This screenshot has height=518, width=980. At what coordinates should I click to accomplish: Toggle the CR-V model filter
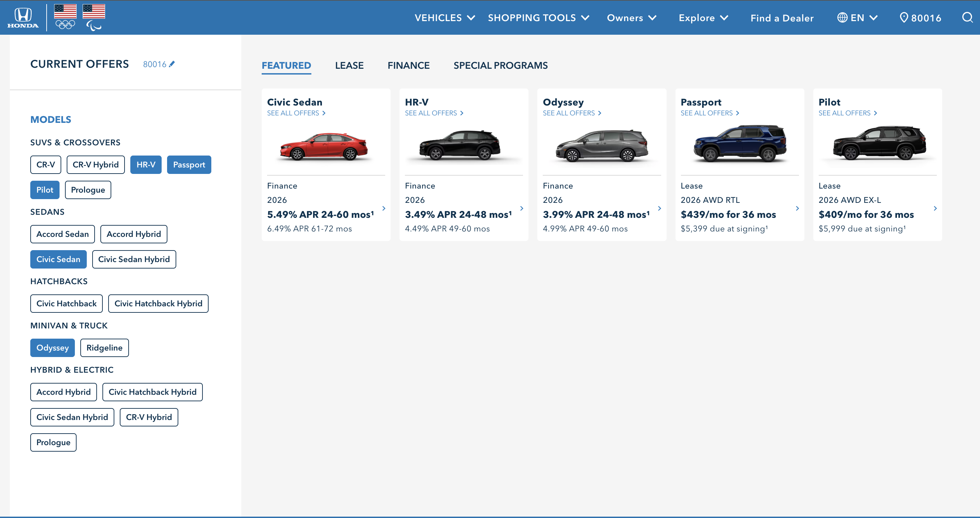click(x=46, y=165)
